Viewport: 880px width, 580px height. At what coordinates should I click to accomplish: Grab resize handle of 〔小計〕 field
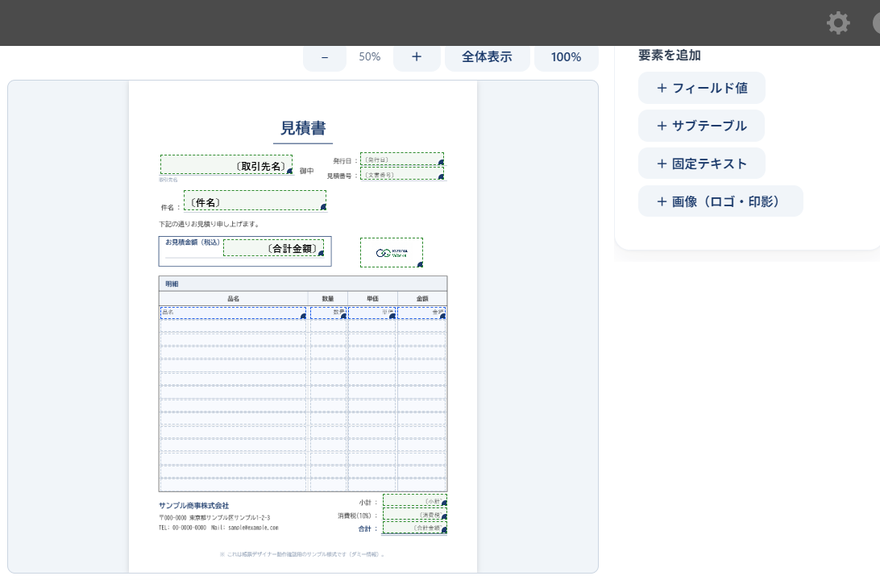click(444, 504)
